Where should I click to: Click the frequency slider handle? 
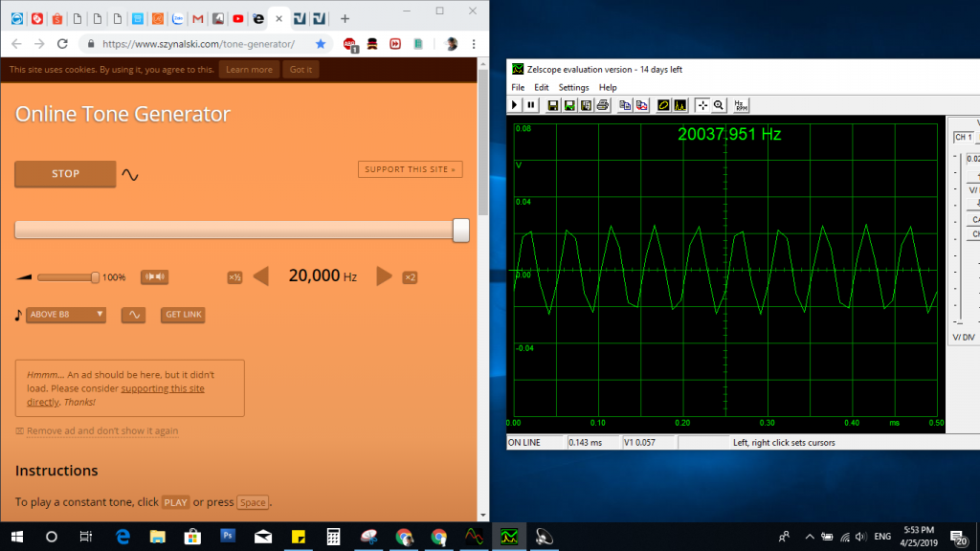click(460, 230)
